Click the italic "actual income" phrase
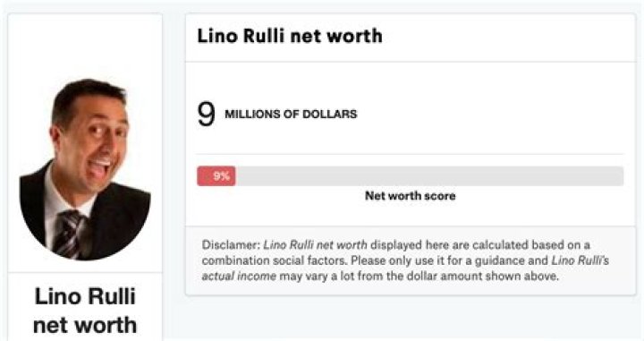The image size is (644, 341). [x=239, y=276]
